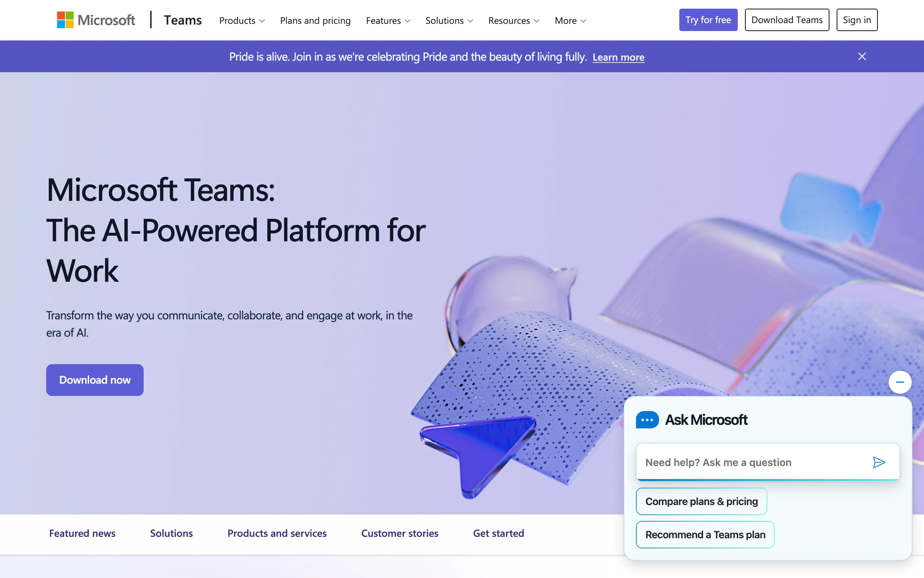Go to the Teams home link
This screenshot has height=578, width=924.
183,20
